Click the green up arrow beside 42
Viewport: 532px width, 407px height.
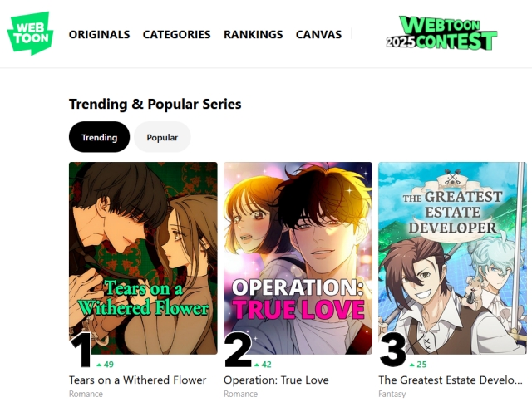click(257, 365)
